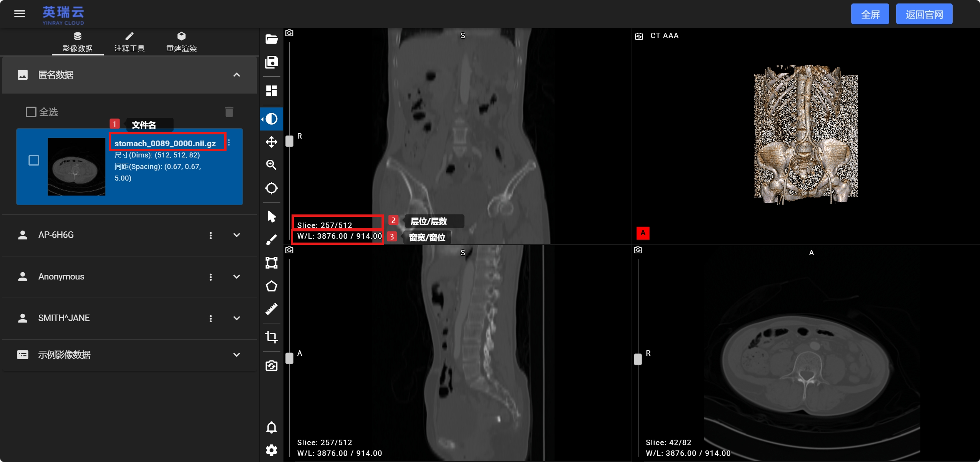
Task: Click the 全屏 fullscreen button
Action: click(x=870, y=14)
